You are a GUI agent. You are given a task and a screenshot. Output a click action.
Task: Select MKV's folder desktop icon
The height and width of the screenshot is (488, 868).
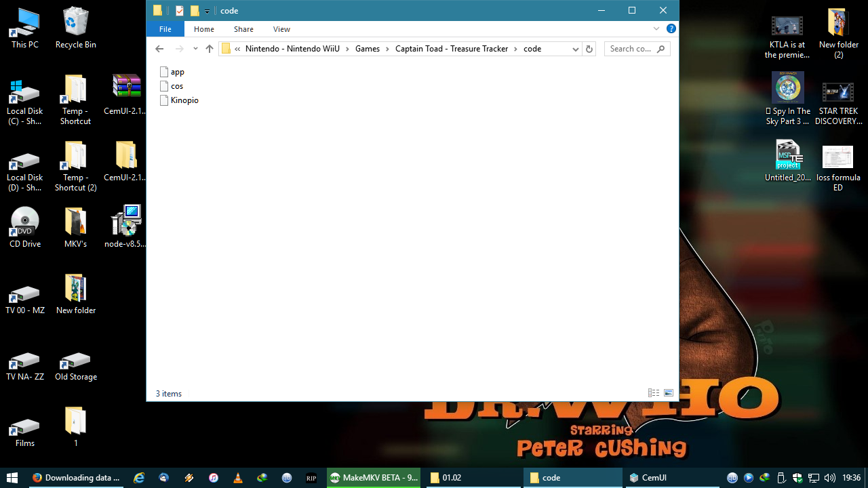tap(75, 228)
